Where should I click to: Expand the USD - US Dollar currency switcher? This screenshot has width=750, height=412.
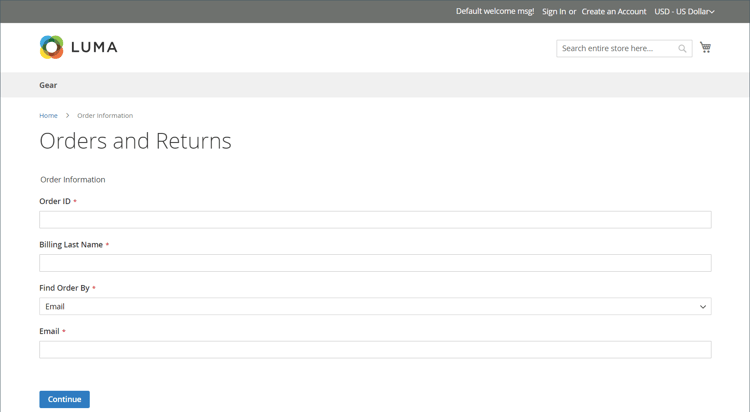(x=684, y=11)
